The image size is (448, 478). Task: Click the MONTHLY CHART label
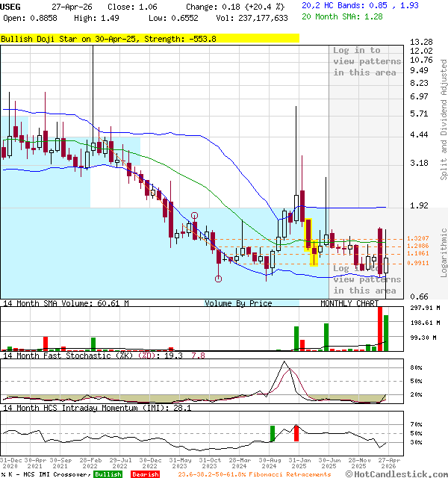click(350, 303)
